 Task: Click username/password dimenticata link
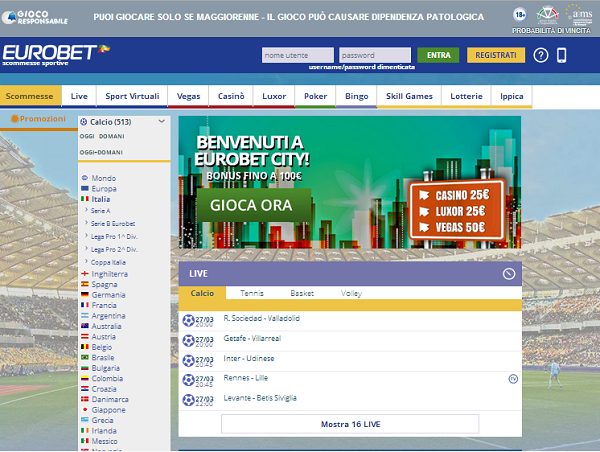(362, 67)
